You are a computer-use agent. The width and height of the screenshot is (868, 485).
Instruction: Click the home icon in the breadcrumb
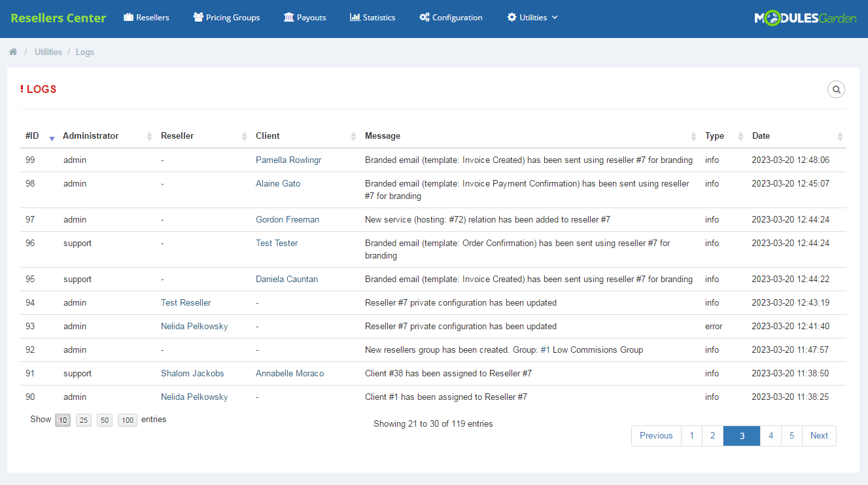coord(12,50)
